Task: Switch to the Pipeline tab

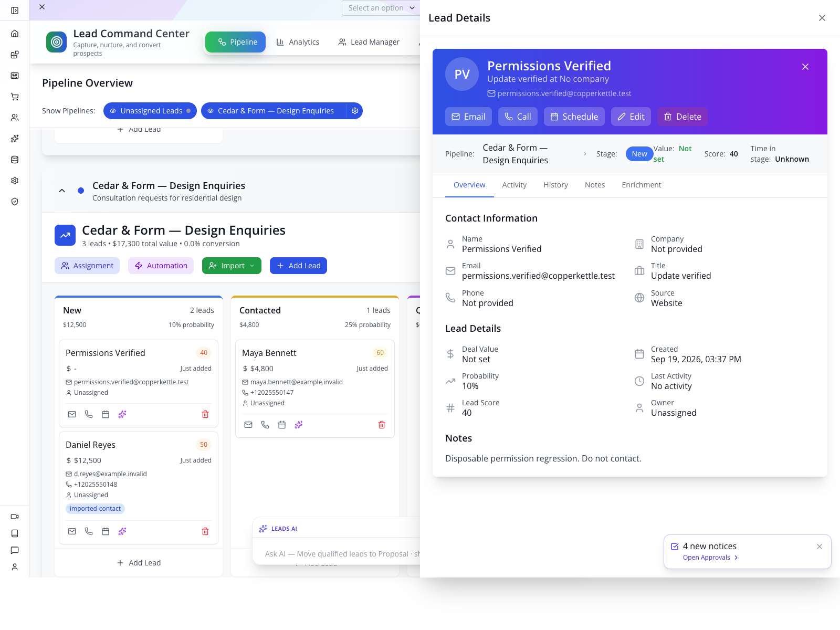Action: [235, 42]
